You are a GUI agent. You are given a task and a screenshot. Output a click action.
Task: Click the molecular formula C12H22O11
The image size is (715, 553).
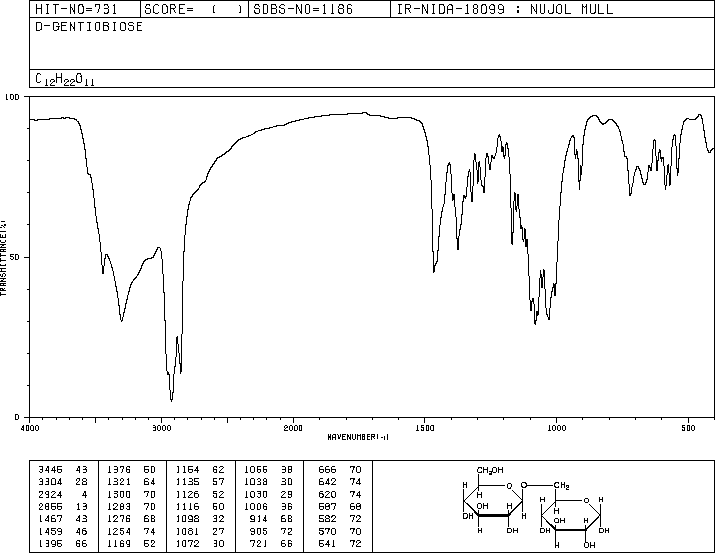point(65,79)
